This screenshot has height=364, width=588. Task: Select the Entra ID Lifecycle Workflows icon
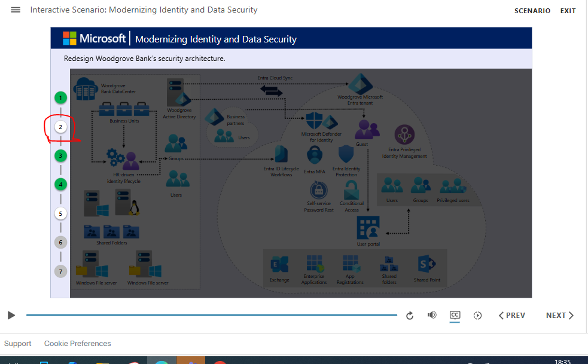point(281,155)
